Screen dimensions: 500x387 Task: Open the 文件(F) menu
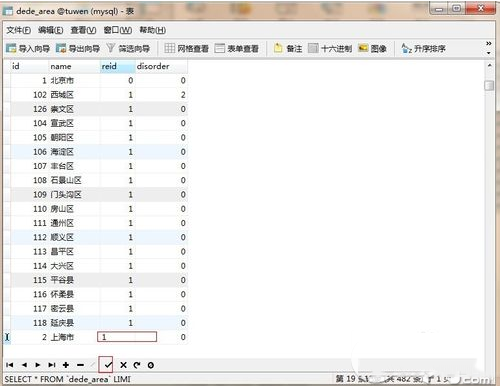(18, 30)
